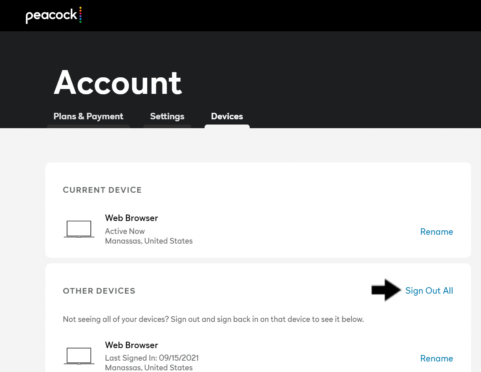Rename the Web Browser signed in 09/15/2021
Screen dimensions: 481x372
(x=436, y=358)
